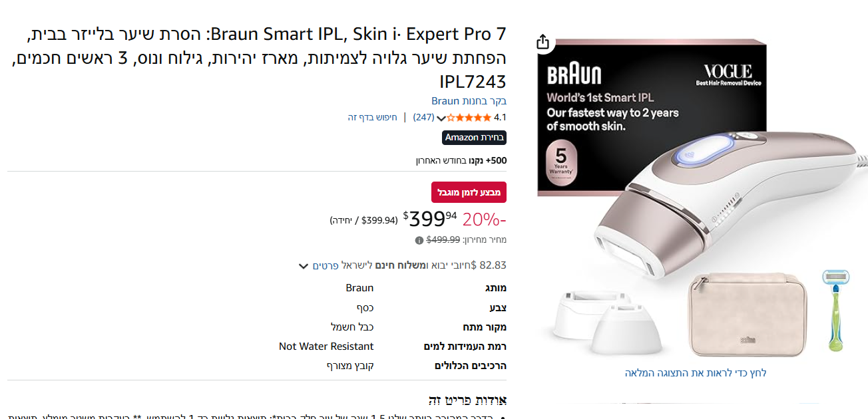Viewport: 868px width, 419px height.
Task: Click the green razor in product image
Action: (834, 309)
